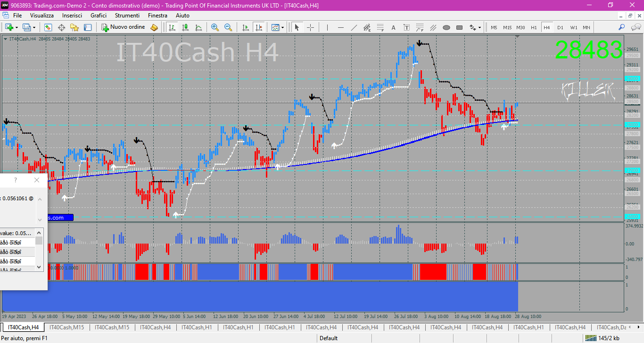
Task: Select the rectangle shape tool
Action: [459, 27]
